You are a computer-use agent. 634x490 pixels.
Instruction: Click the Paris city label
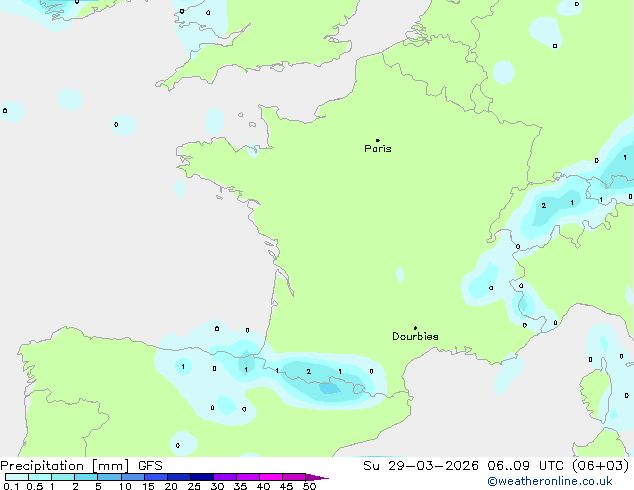pyautogui.click(x=378, y=149)
